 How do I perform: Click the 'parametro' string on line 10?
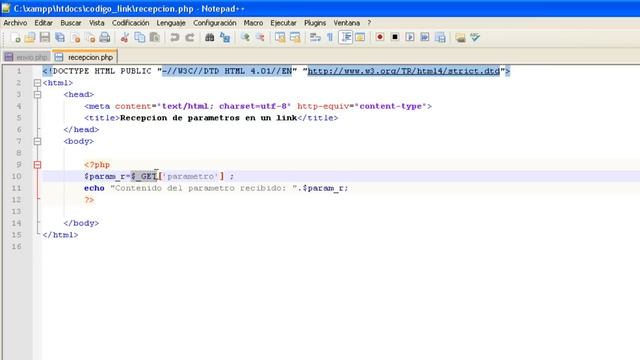[191, 176]
